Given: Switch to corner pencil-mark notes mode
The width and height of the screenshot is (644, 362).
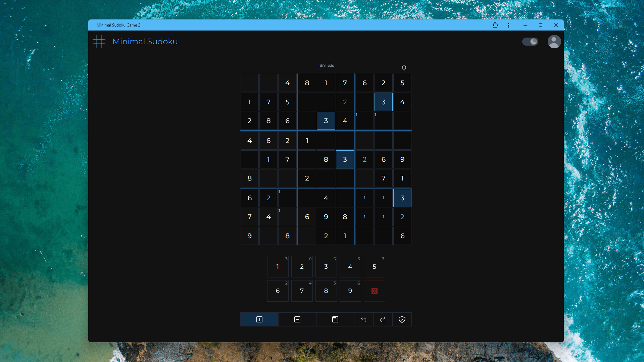Looking at the screenshot, I should tap(335, 319).
